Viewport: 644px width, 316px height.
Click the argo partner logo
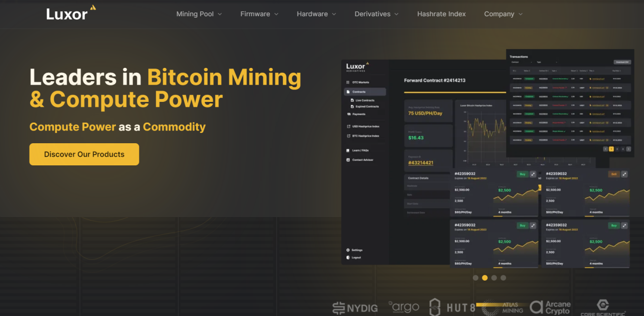click(404, 307)
